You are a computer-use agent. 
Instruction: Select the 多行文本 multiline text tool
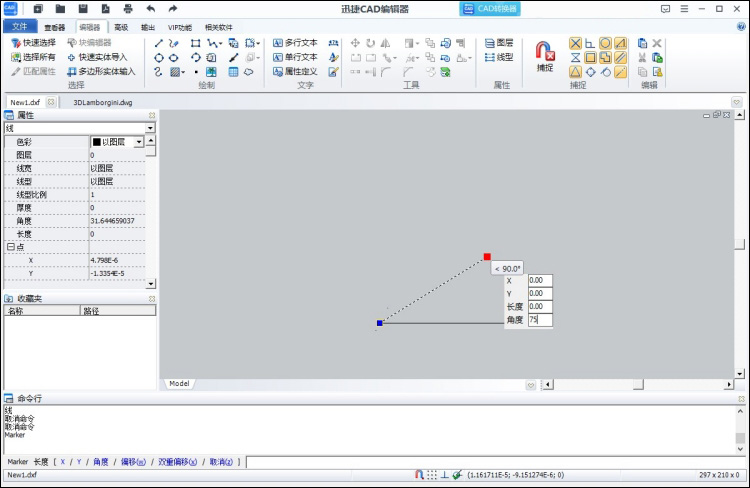pos(295,43)
